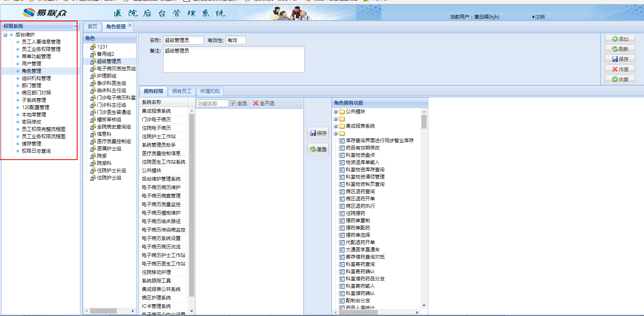The image size is (644, 316).
Task: Open the 拥有权限 tab
Action: click(154, 91)
